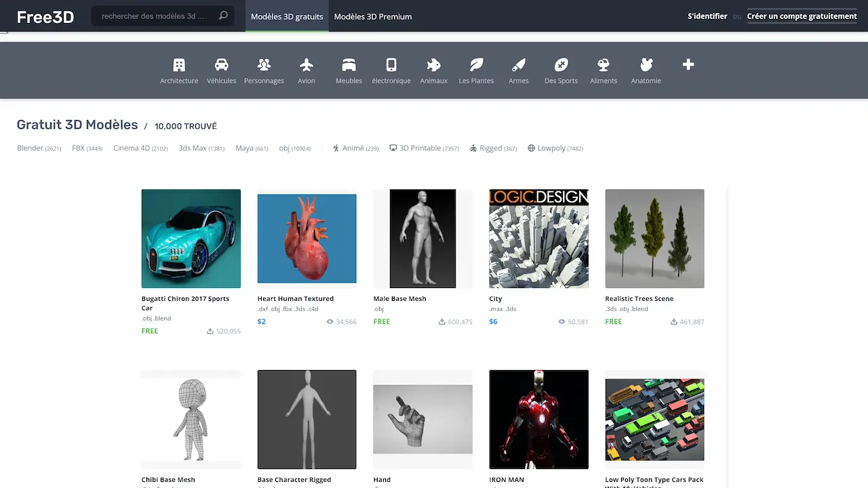Filter by Animé models

(355, 148)
